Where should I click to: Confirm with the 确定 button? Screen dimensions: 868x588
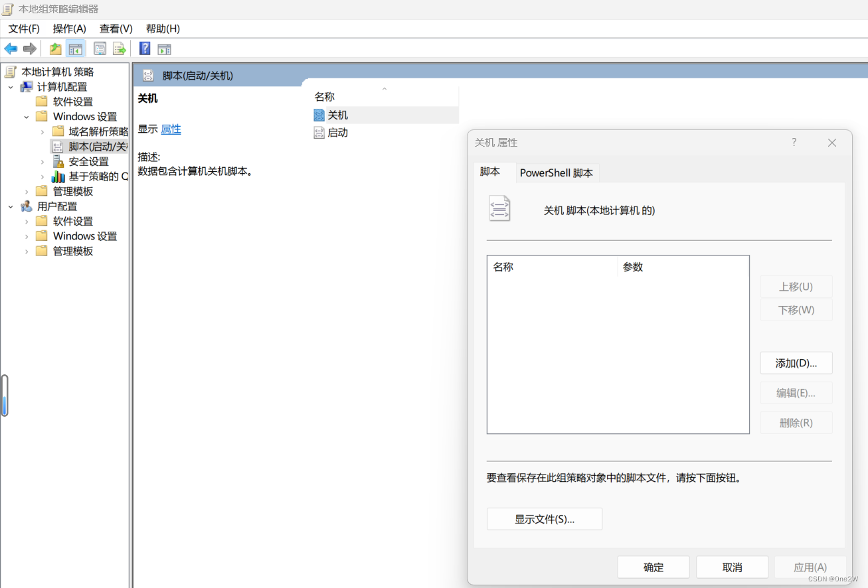[653, 567]
